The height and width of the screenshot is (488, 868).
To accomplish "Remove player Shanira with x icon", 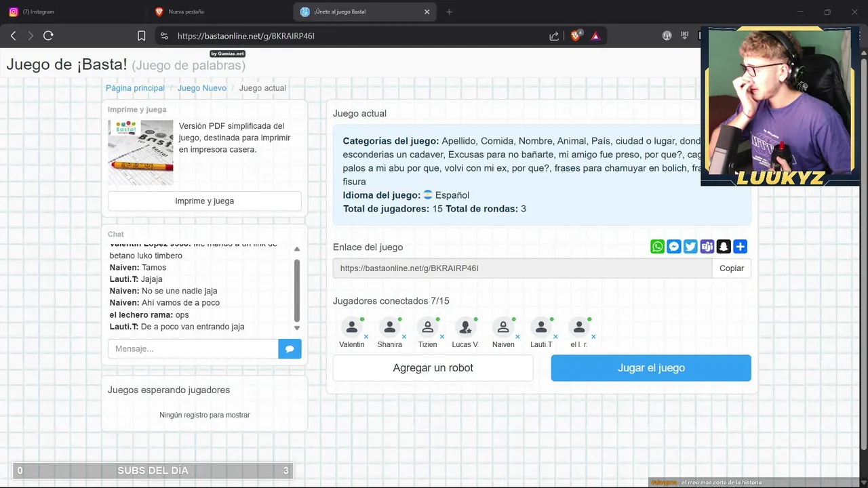I will click(404, 336).
